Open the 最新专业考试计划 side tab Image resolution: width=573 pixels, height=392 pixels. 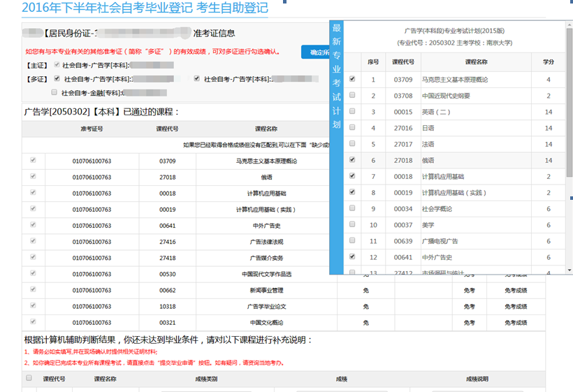coord(337,75)
